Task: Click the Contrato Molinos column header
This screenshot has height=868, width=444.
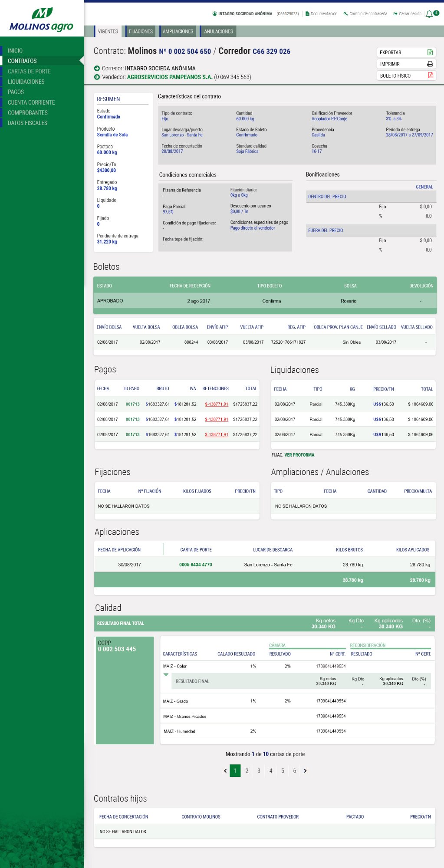Action: click(x=201, y=817)
